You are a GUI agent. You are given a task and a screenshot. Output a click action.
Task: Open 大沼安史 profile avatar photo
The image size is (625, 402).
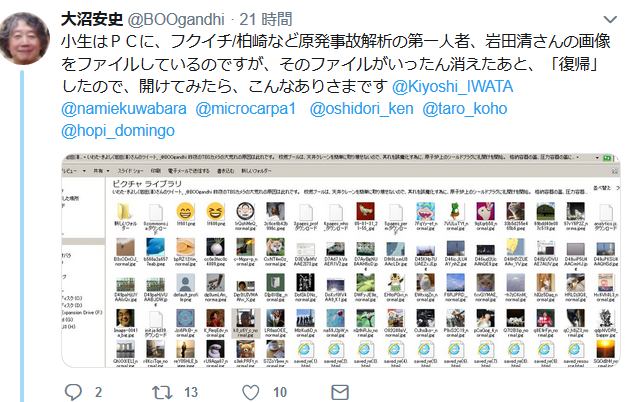pyautogui.click(x=25, y=39)
